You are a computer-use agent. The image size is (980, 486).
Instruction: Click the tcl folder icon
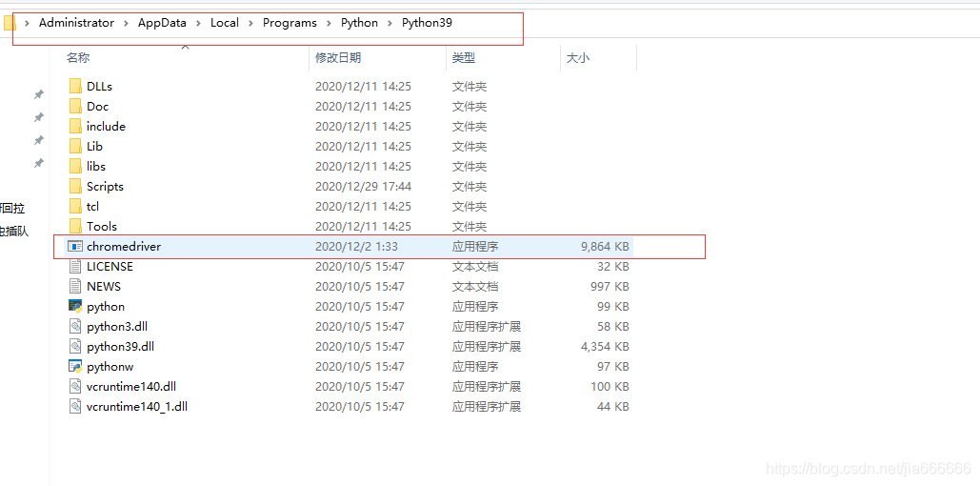[x=75, y=207]
